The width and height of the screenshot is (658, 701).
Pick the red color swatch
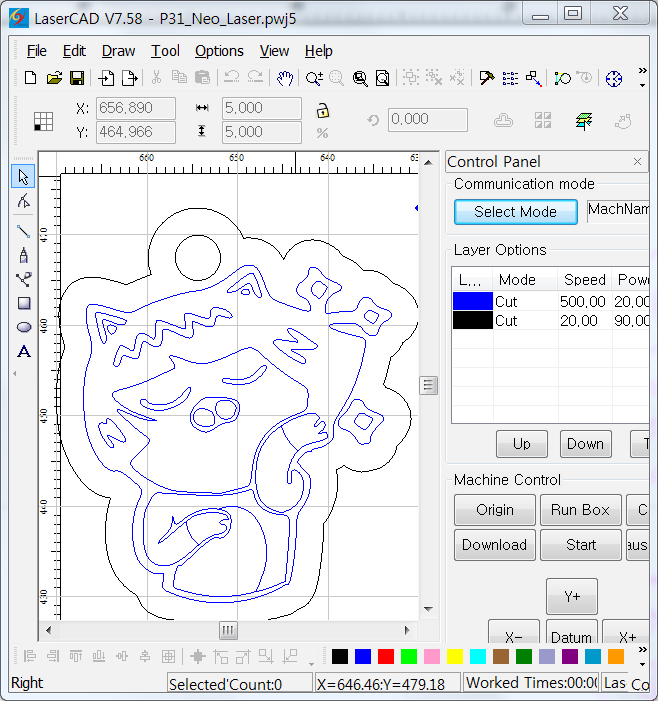(x=386, y=657)
